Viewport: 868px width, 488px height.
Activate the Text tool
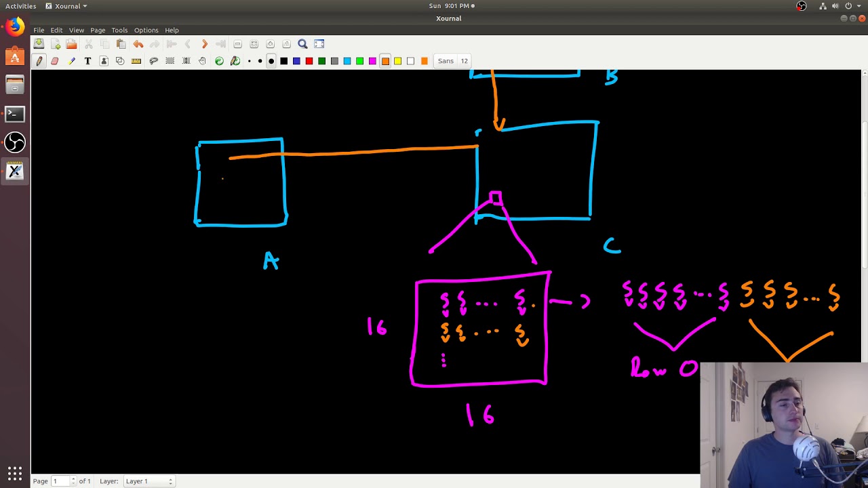[87, 61]
